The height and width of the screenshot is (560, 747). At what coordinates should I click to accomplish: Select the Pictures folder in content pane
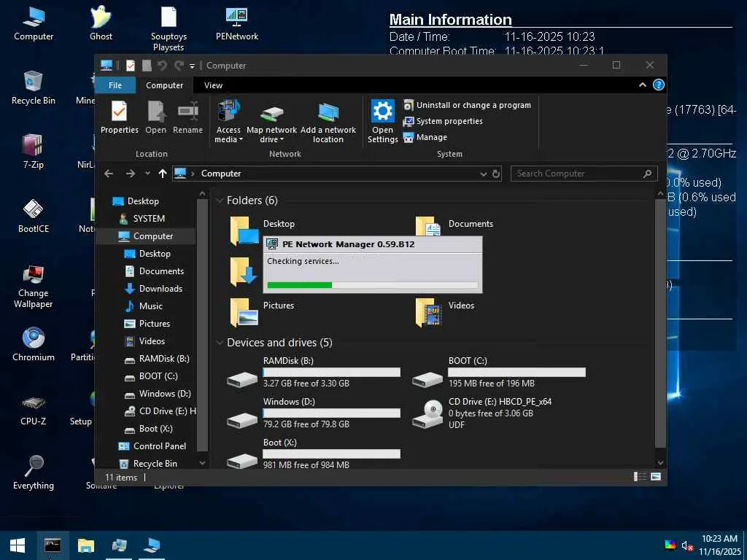263,312
